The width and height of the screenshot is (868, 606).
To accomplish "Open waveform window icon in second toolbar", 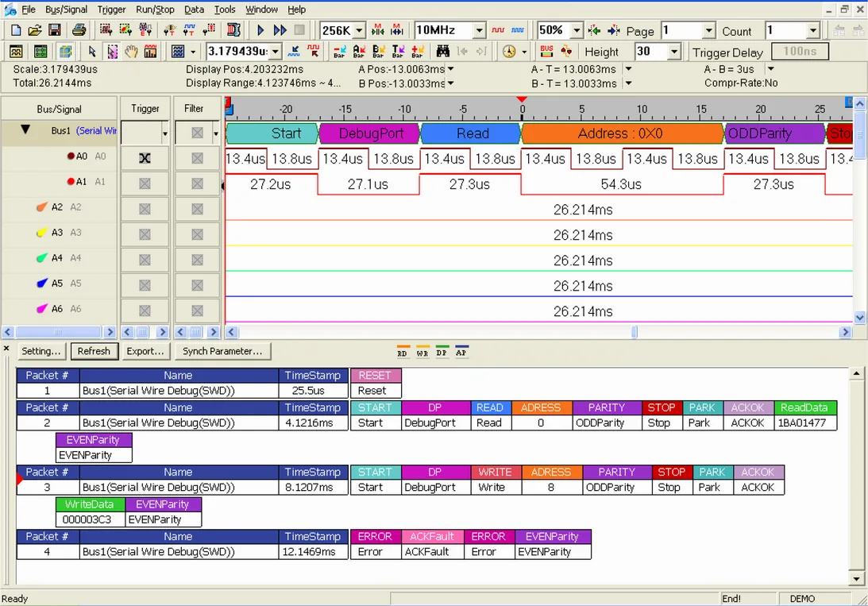I will (16, 52).
